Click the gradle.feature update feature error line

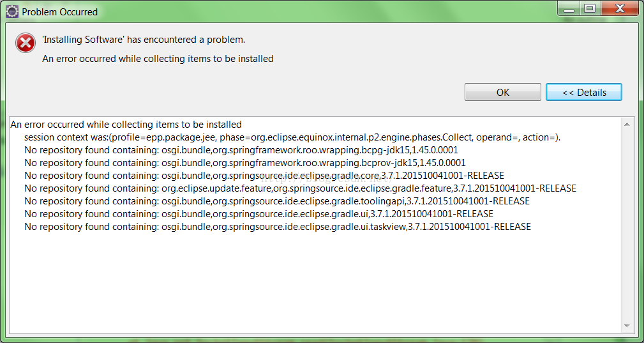(300, 188)
